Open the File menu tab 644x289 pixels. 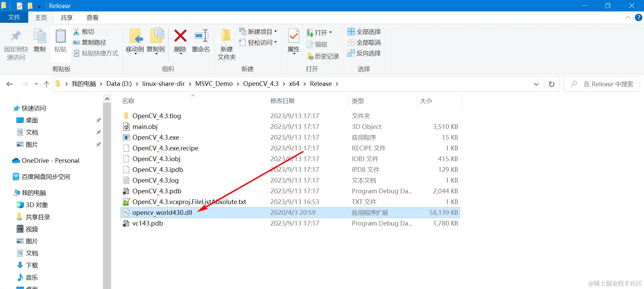[14, 17]
